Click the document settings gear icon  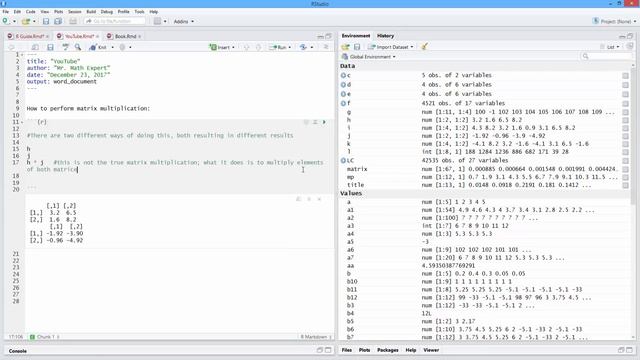(122, 47)
